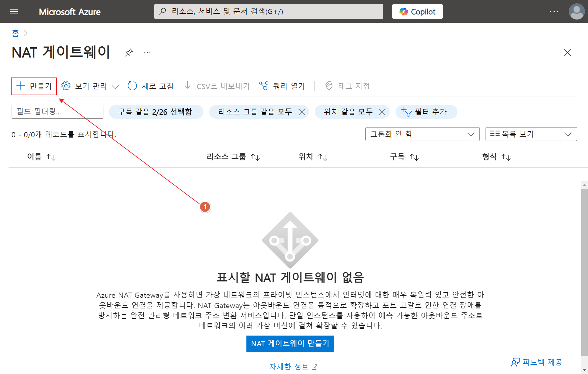Click the 홈 breadcrumb link
The height and width of the screenshot is (374, 588).
pyautogui.click(x=15, y=33)
